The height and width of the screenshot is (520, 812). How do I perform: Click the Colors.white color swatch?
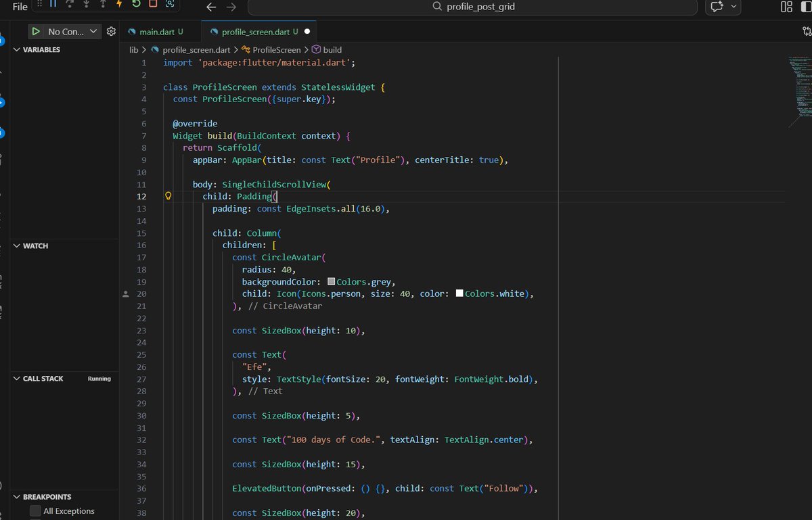459,294
